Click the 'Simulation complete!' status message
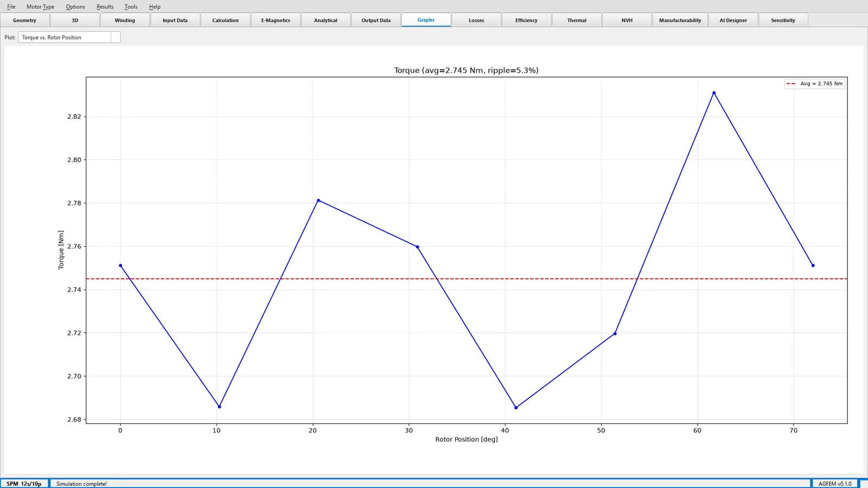 81,484
